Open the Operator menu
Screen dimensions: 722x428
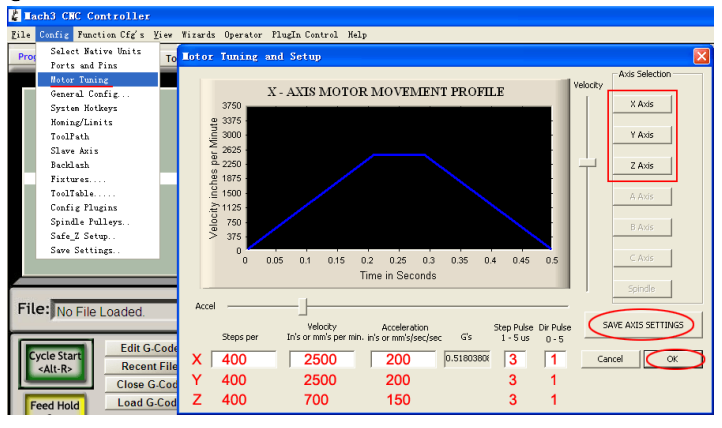click(x=243, y=35)
